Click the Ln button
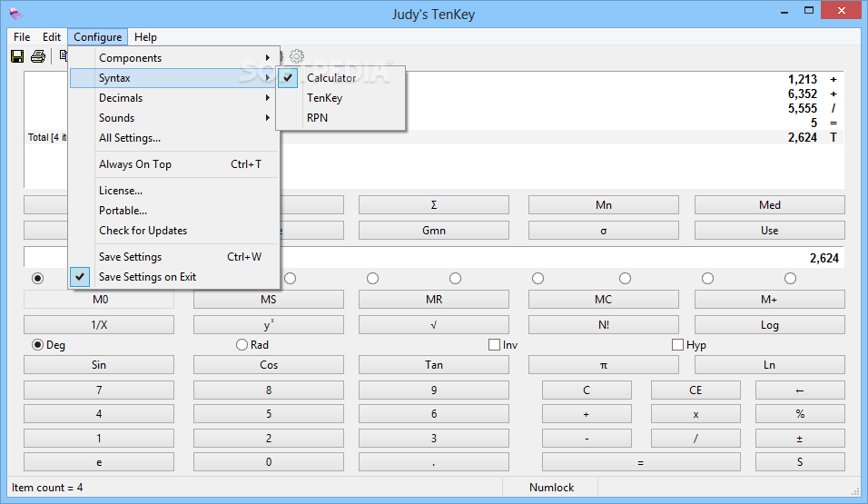The height and width of the screenshot is (504, 868). [769, 365]
